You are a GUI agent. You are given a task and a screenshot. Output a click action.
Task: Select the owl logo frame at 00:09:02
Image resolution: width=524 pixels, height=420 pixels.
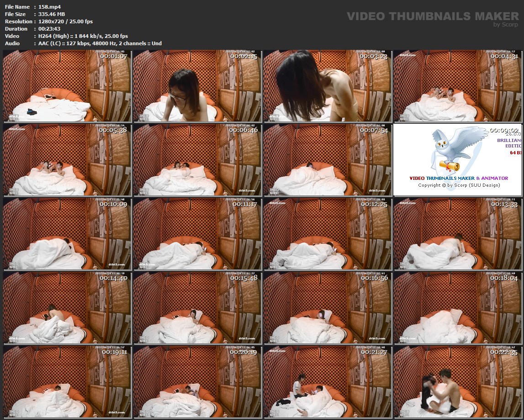click(457, 160)
